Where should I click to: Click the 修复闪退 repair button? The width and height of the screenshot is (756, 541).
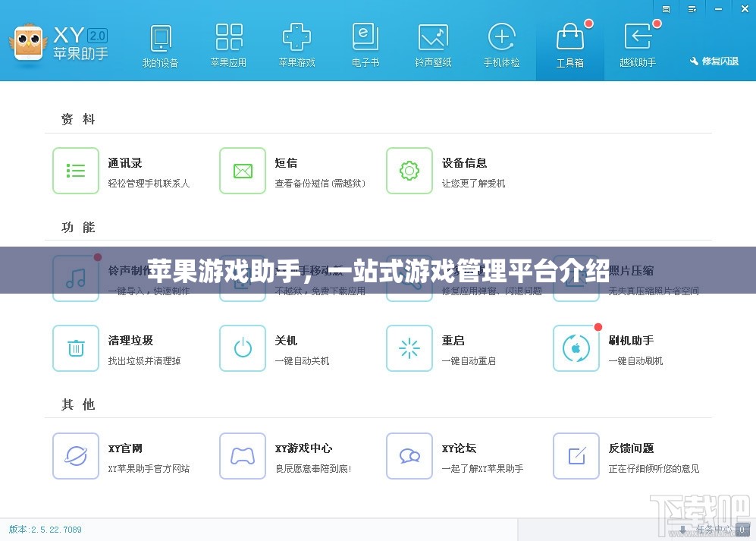(x=714, y=61)
